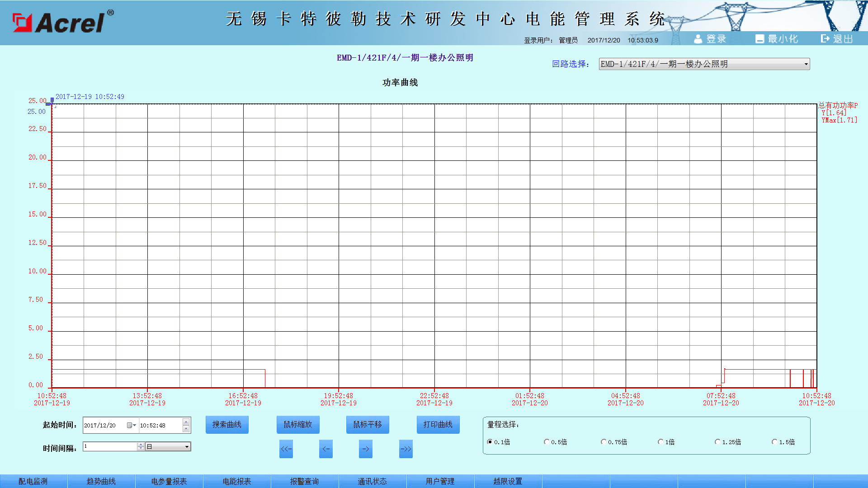Switch to the 报警查询 tab
Viewport: 868px width, 488px height.
304,481
